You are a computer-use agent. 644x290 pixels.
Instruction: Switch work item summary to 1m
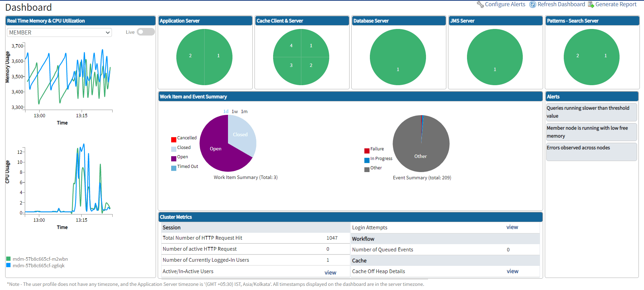[244, 111]
